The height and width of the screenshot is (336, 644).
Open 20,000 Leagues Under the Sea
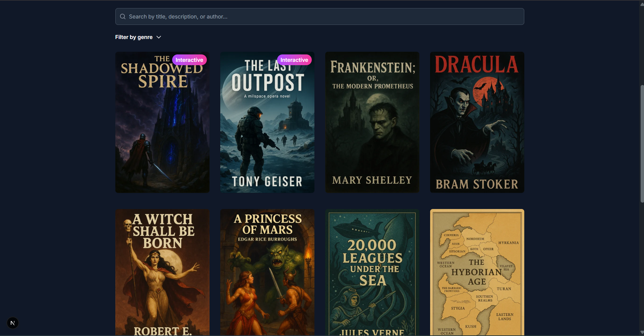[372, 272]
